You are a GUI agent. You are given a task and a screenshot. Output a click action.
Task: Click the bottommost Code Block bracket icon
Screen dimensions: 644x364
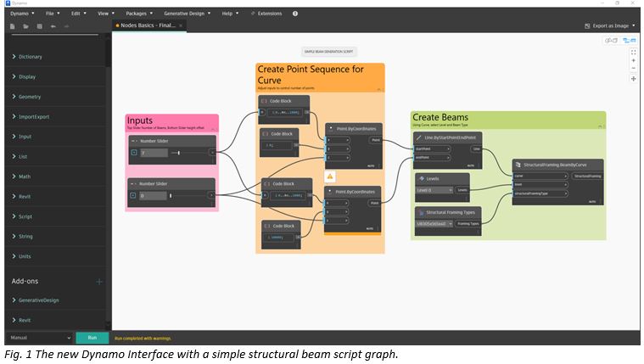(267, 226)
